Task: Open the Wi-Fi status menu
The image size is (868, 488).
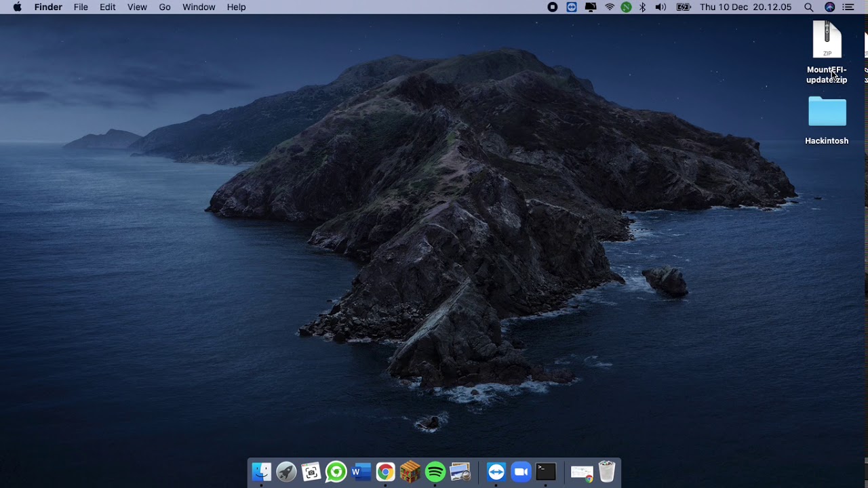Action: click(610, 7)
